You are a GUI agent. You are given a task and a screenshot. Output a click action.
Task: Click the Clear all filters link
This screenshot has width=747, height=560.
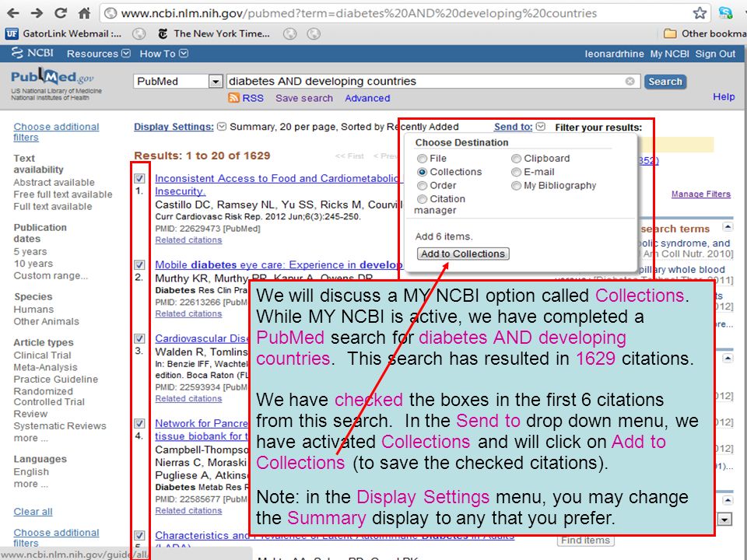[x=33, y=512]
